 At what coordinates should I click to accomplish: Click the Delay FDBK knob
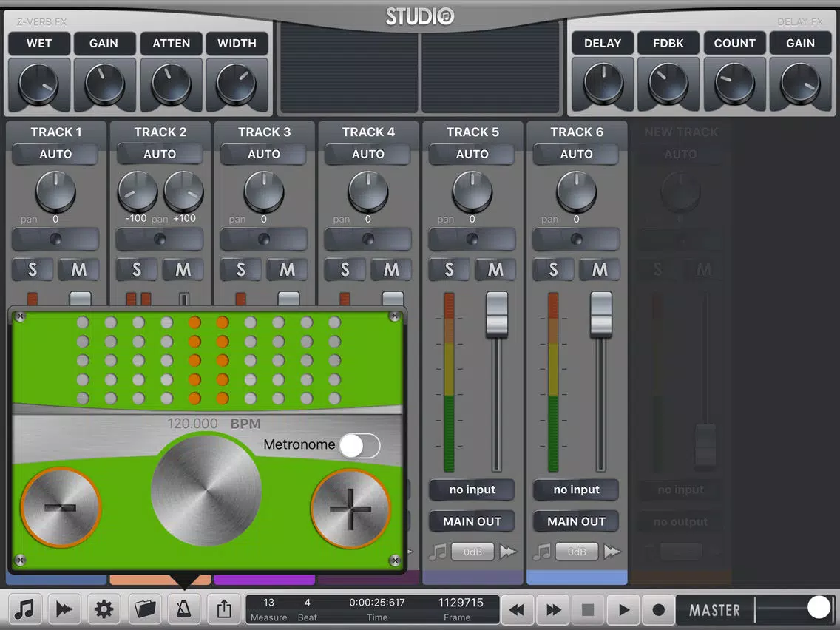pyautogui.click(x=668, y=84)
